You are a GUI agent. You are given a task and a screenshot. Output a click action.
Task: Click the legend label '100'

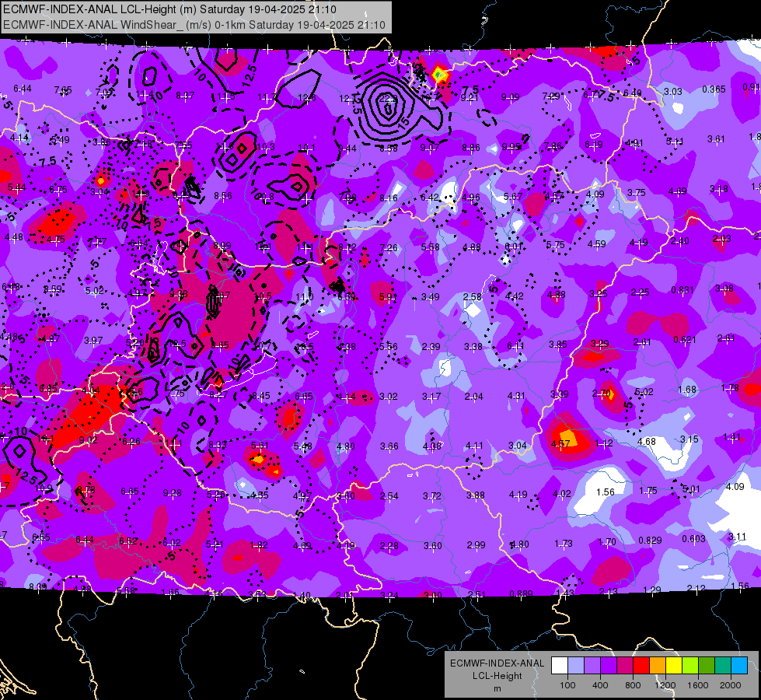(567, 685)
